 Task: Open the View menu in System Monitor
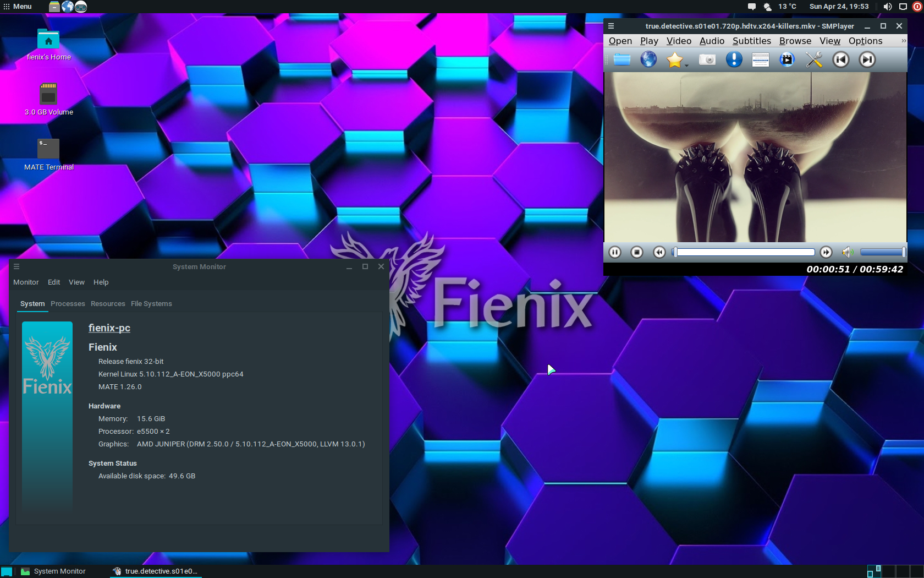(x=76, y=282)
